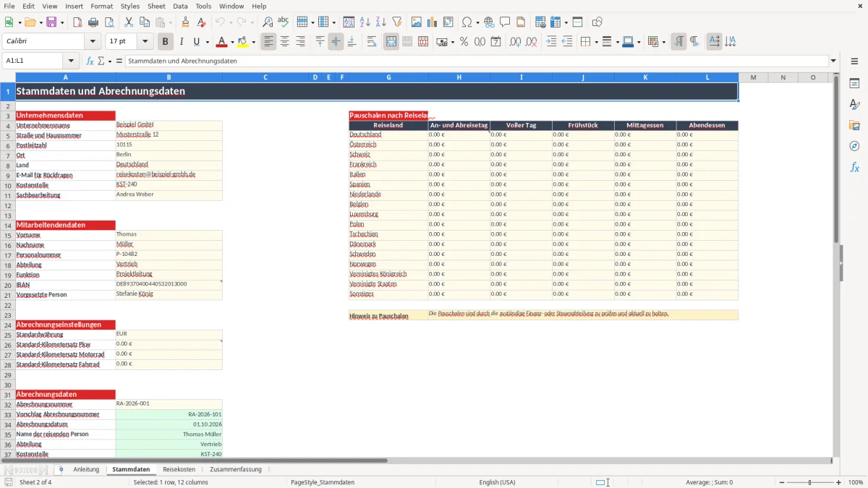Toggle Italic formatting

pyautogui.click(x=182, y=42)
